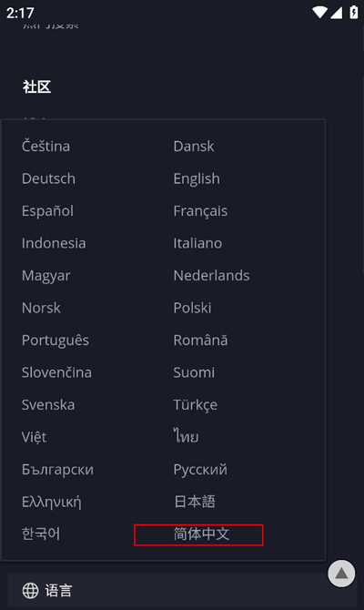Click the globe language icon

[30, 591]
